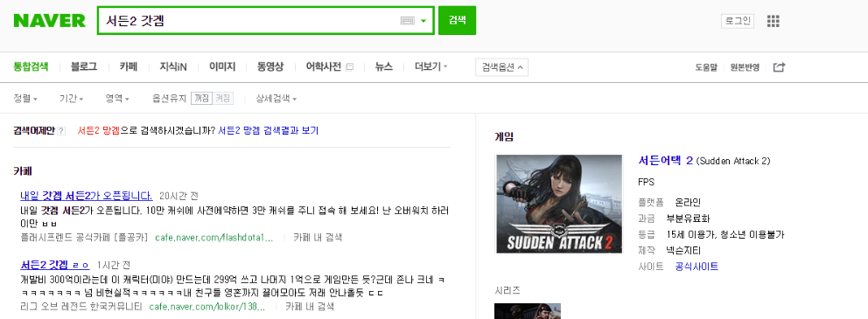
Task: Open the apps grid icon
Action: [773, 21]
